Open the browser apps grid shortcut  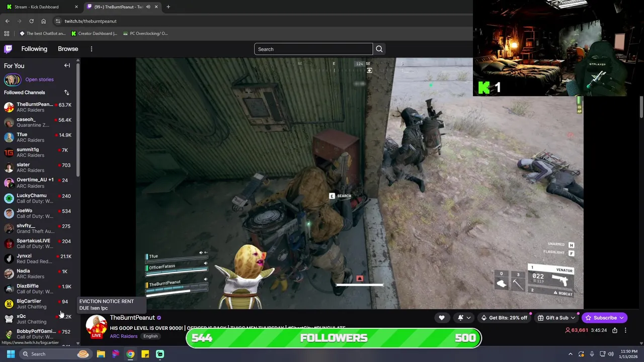[x=7, y=33]
